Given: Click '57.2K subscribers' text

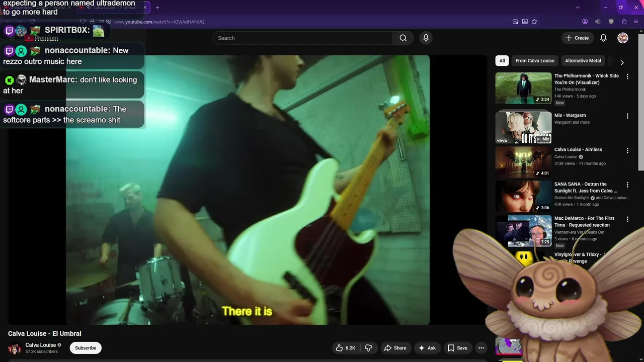Looking at the screenshot, I should click(x=42, y=351).
